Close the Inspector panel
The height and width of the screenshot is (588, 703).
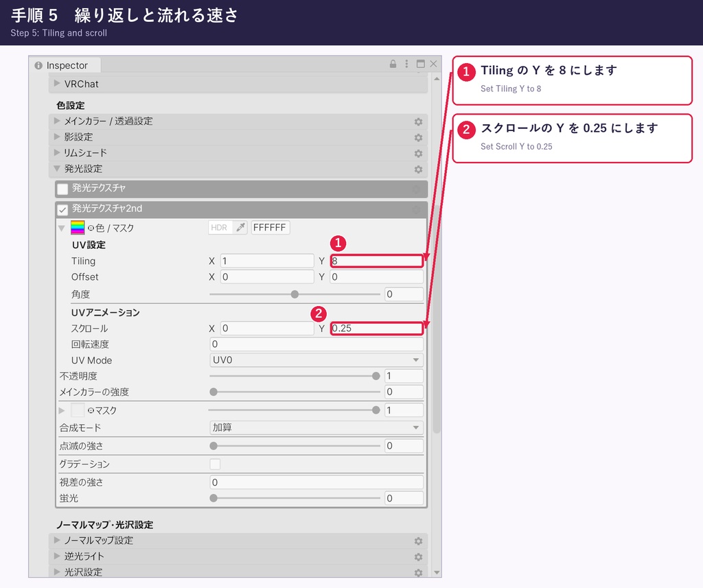coord(433,64)
